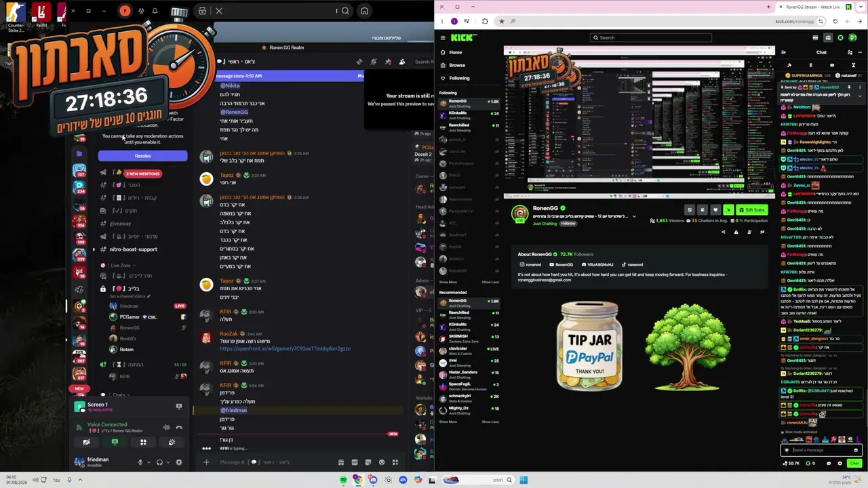This screenshot has height=488, width=868.
Task: Open Browse in Kick sidebar
Action: [456, 65]
